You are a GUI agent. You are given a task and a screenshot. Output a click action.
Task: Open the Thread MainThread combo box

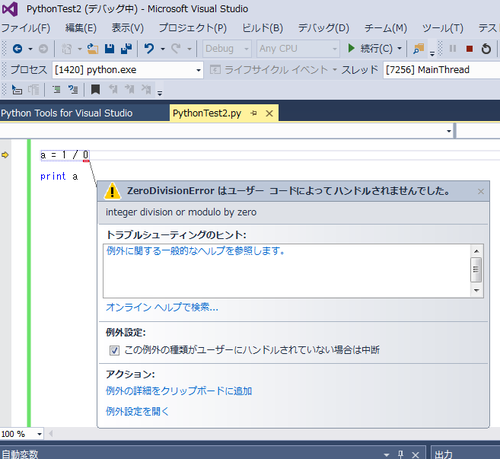(441, 70)
